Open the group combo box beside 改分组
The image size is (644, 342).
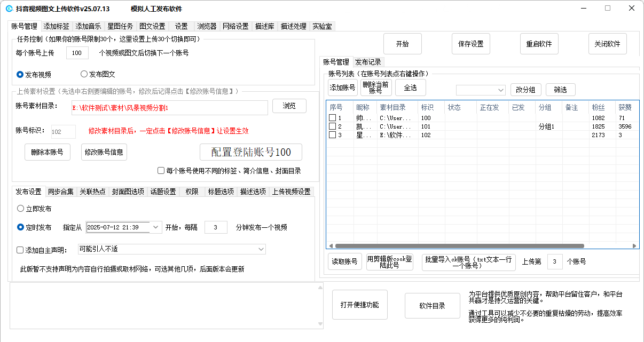tap(481, 90)
